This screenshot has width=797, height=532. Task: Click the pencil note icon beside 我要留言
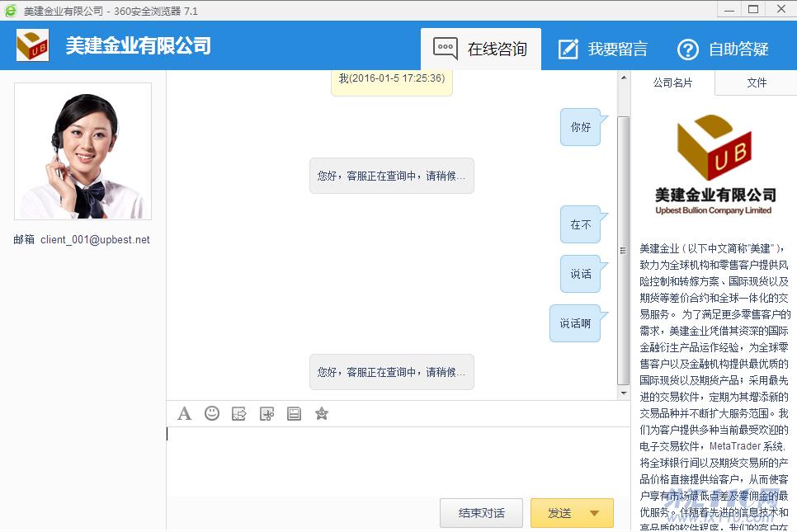(568, 49)
